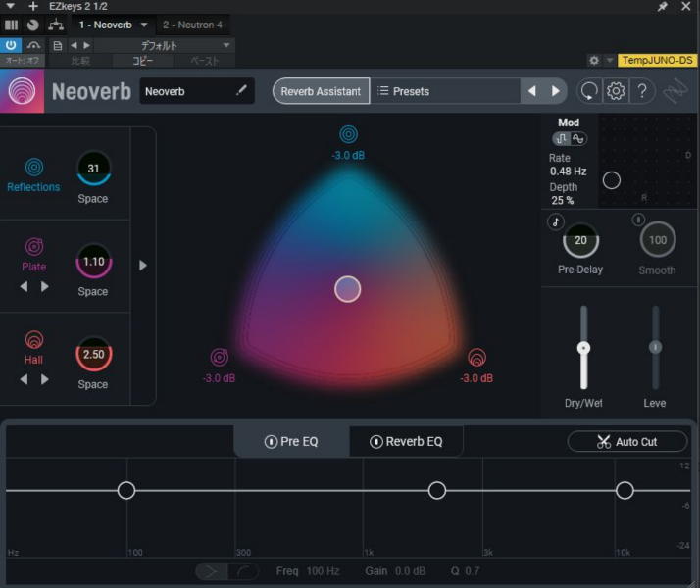Click the Dry/Wet slider handle

[x=583, y=348]
